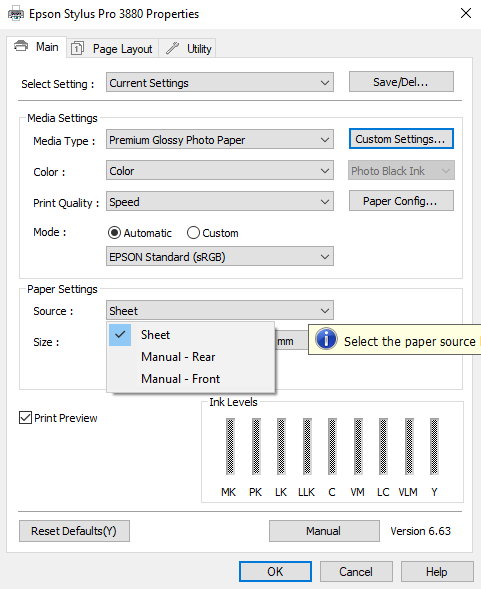Click the C ink level bar

coord(332,446)
